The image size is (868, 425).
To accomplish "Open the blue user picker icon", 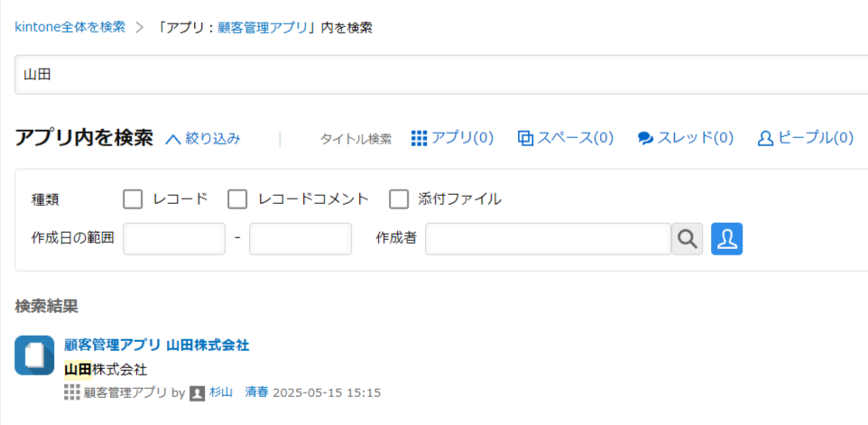I will (727, 239).
